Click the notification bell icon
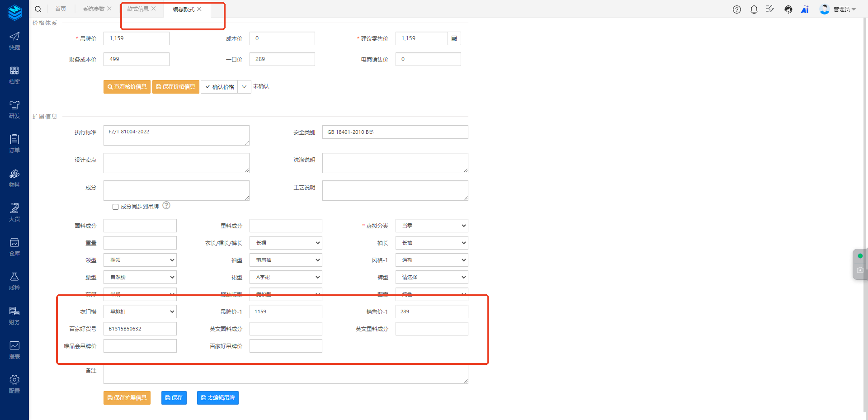The height and width of the screenshot is (420, 868). tap(754, 9)
